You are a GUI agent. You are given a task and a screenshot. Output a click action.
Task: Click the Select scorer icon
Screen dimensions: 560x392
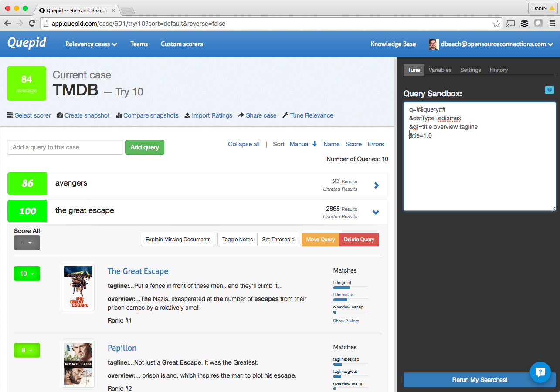[10, 115]
